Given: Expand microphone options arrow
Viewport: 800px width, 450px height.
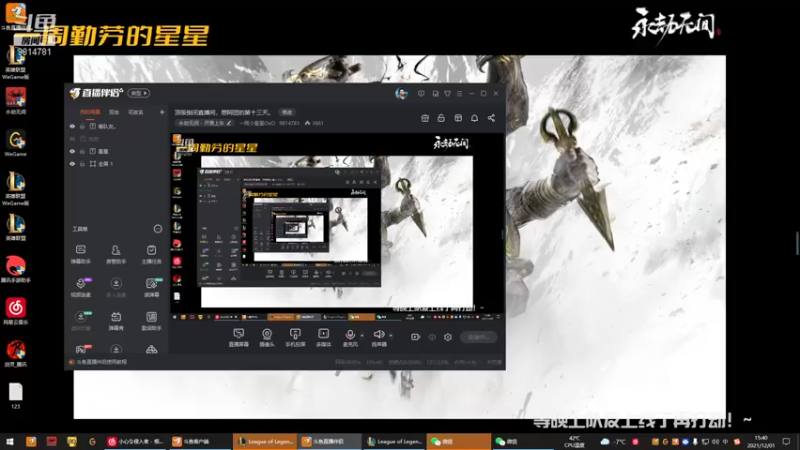Looking at the screenshot, I should click(362, 335).
